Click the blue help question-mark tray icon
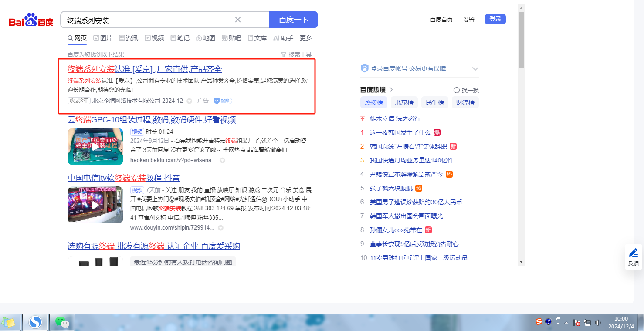 tap(549, 321)
